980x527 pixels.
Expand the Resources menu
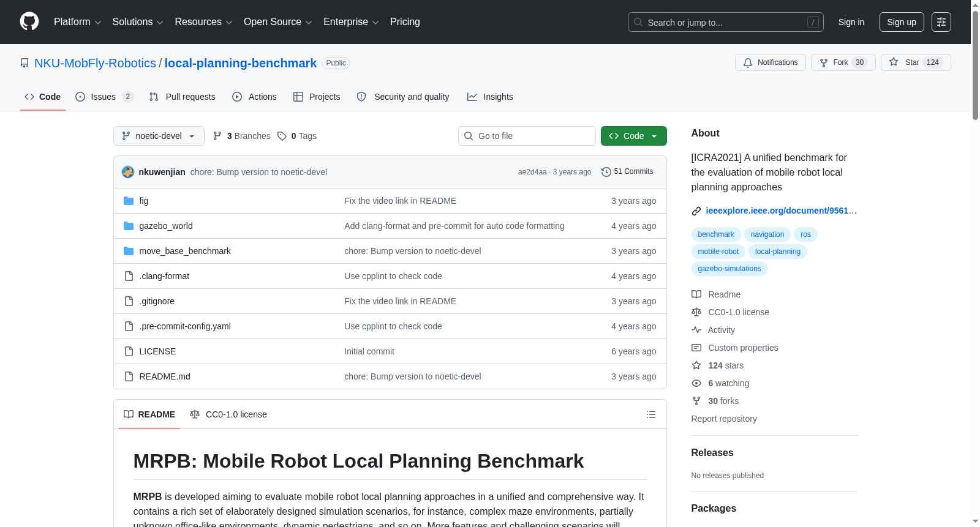coord(203,22)
